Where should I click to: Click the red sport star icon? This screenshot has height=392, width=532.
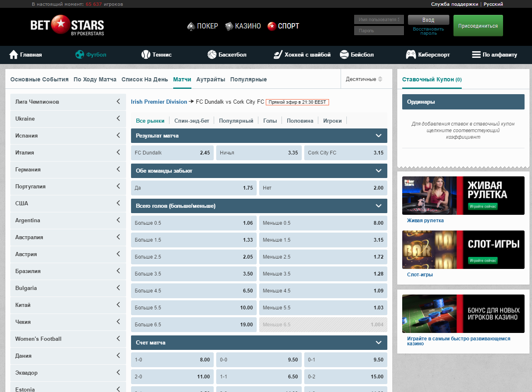pyautogui.click(x=272, y=26)
